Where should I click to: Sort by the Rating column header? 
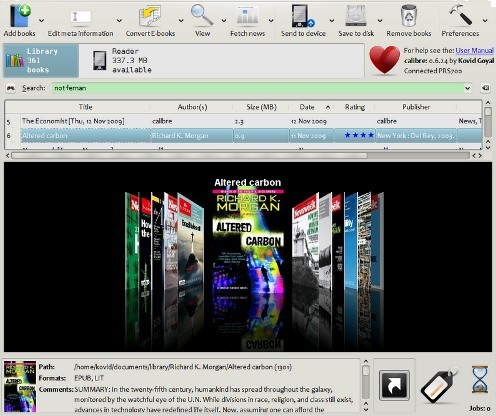[355, 107]
